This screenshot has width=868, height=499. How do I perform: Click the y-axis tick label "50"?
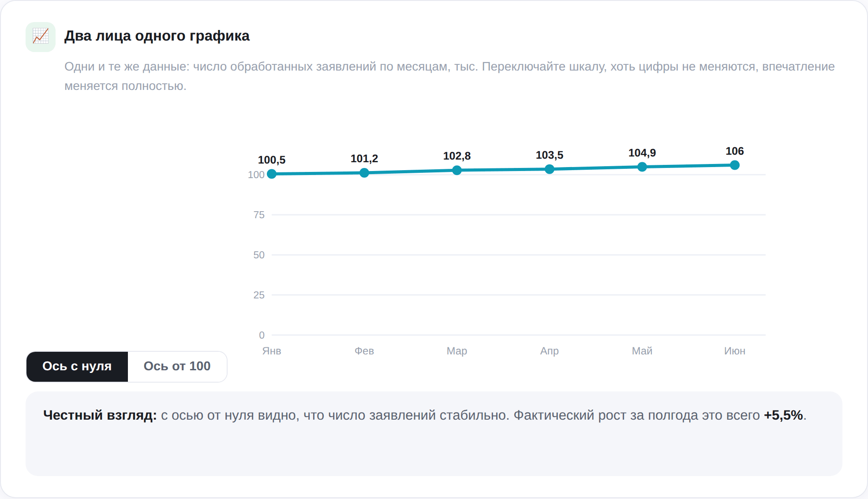pos(259,255)
